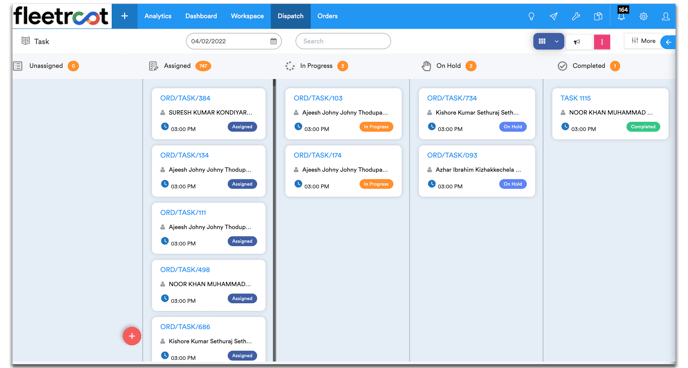688x368 pixels.
Task: Open notifications bell with 164 badge
Action: click(621, 16)
